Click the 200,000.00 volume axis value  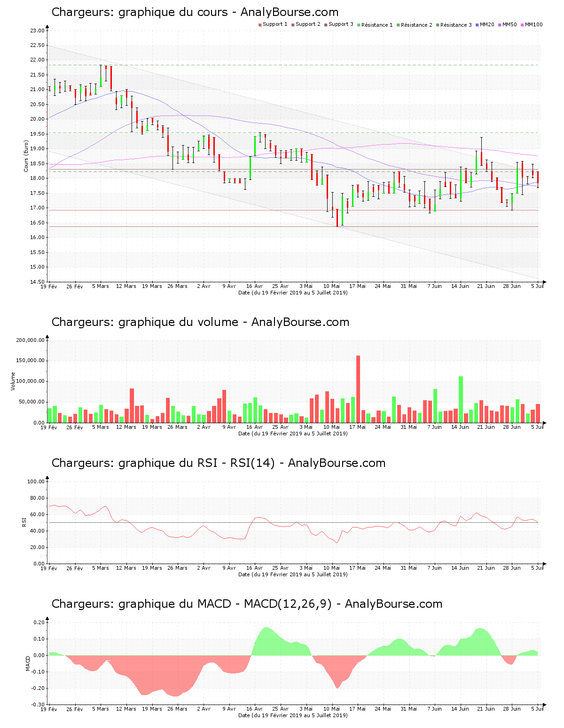pos(31,340)
